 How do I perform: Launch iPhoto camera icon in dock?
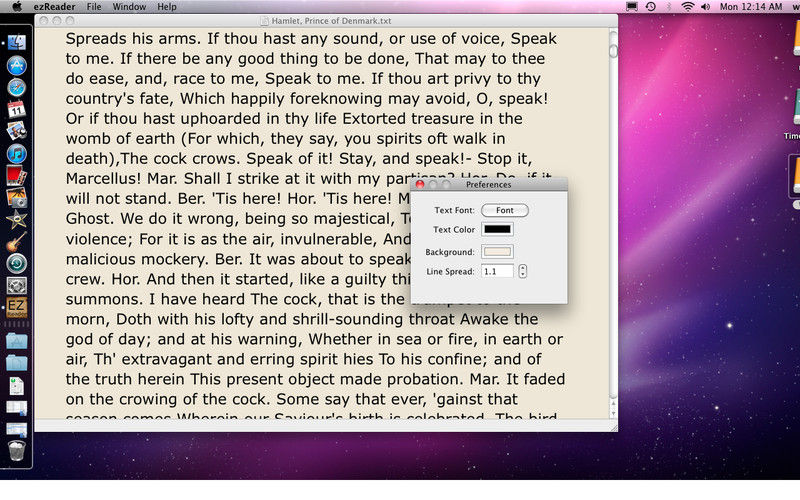coord(16,197)
